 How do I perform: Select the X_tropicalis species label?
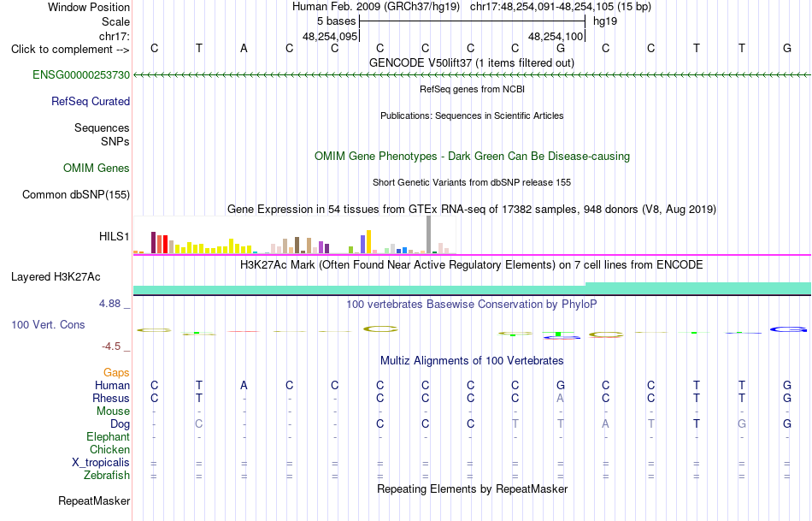(x=101, y=463)
